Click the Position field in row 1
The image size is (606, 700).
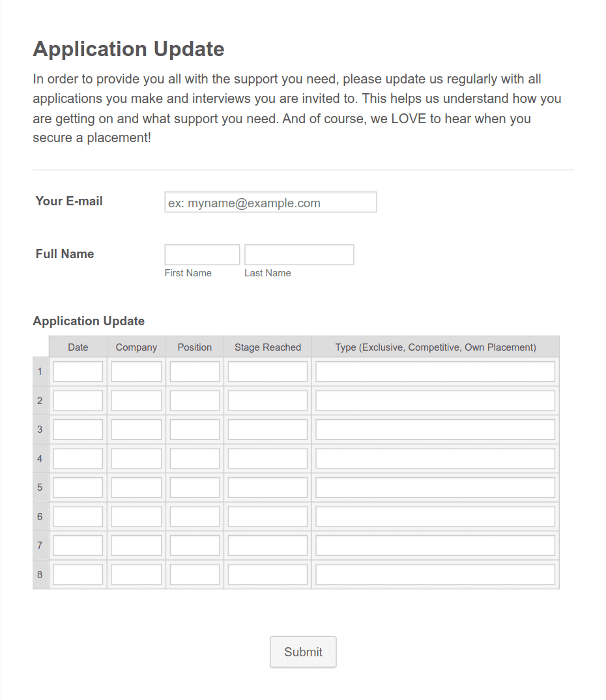tap(194, 371)
